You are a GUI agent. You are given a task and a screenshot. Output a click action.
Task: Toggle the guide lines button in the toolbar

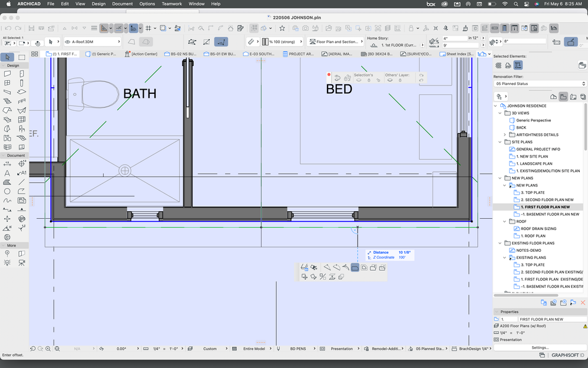(x=104, y=28)
